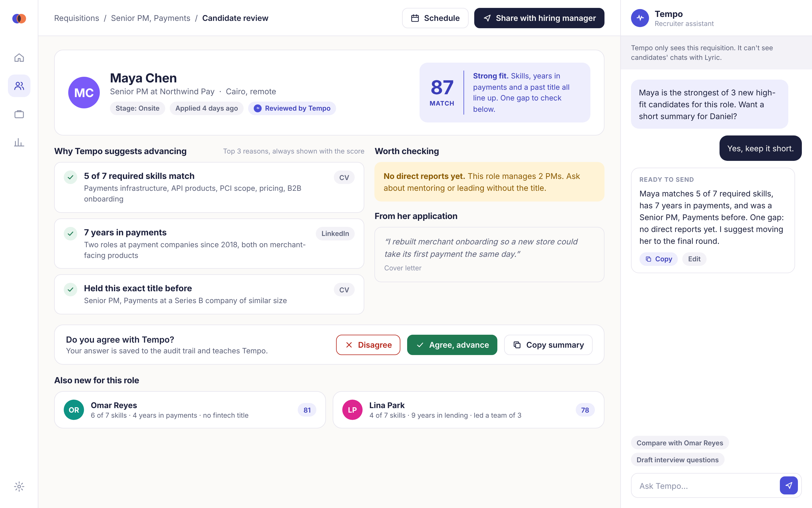Copy the ready-to-send message
This screenshot has height=508, width=812.
(658, 259)
